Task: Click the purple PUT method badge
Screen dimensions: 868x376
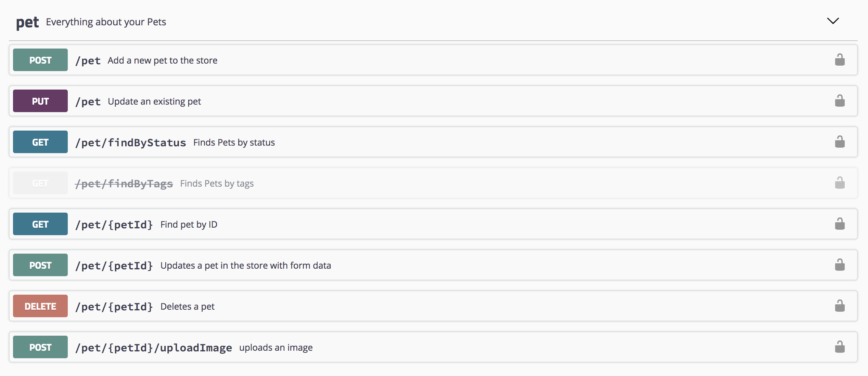Action: pyautogui.click(x=40, y=101)
